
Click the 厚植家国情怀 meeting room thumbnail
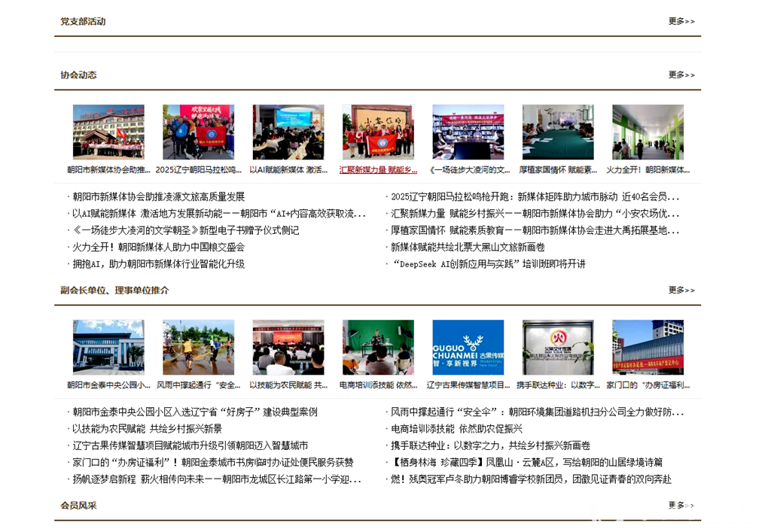[x=558, y=132]
